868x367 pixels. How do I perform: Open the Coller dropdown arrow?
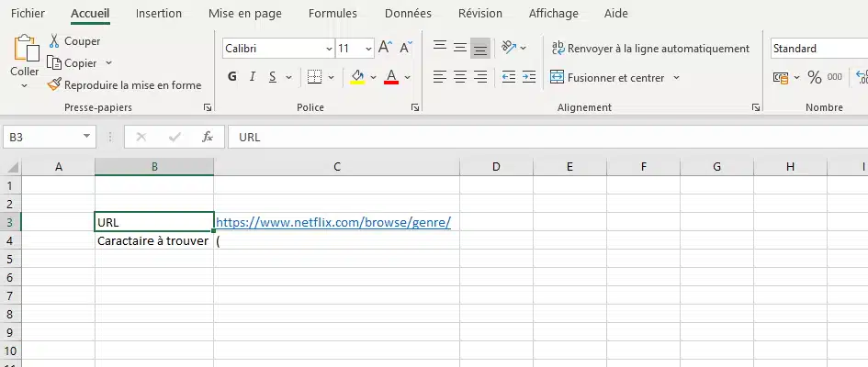coord(25,85)
